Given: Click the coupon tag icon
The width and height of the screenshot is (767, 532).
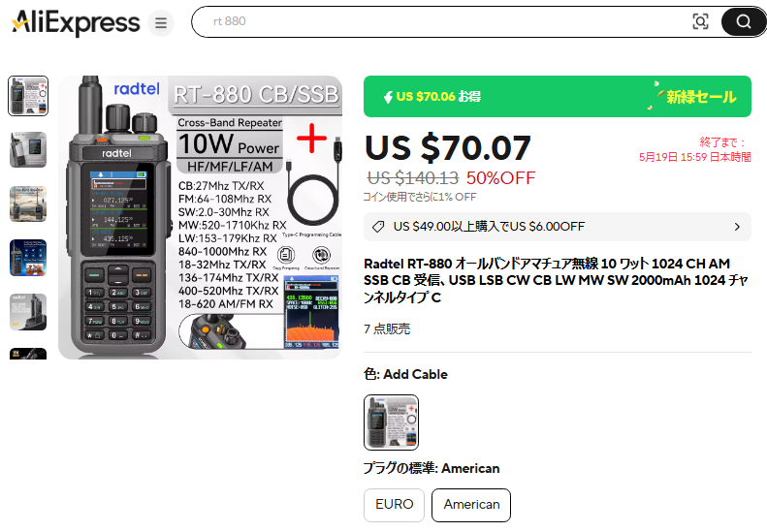Looking at the screenshot, I should point(377,227).
